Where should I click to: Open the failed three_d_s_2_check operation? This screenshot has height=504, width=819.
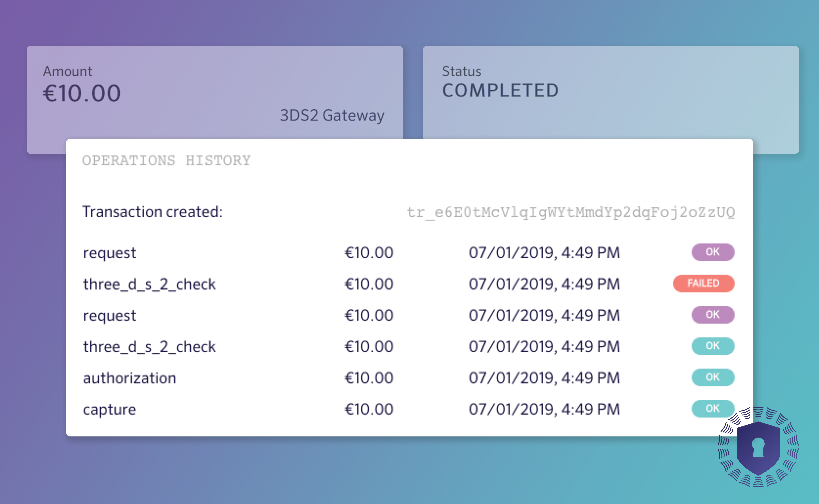click(149, 284)
